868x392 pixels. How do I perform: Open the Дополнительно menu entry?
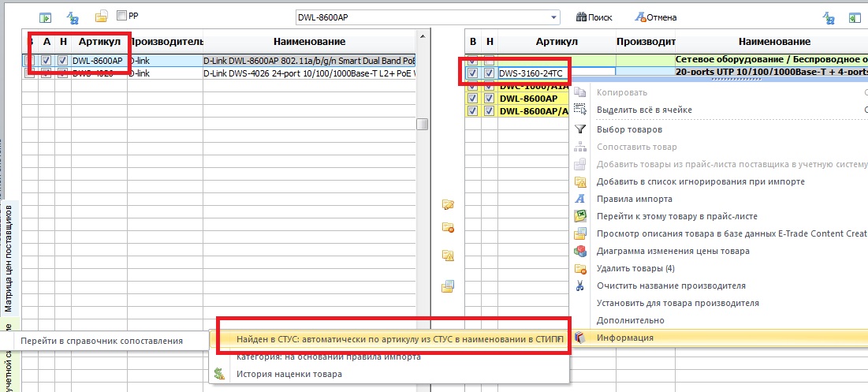pyautogui.click(x=718, y=320)
